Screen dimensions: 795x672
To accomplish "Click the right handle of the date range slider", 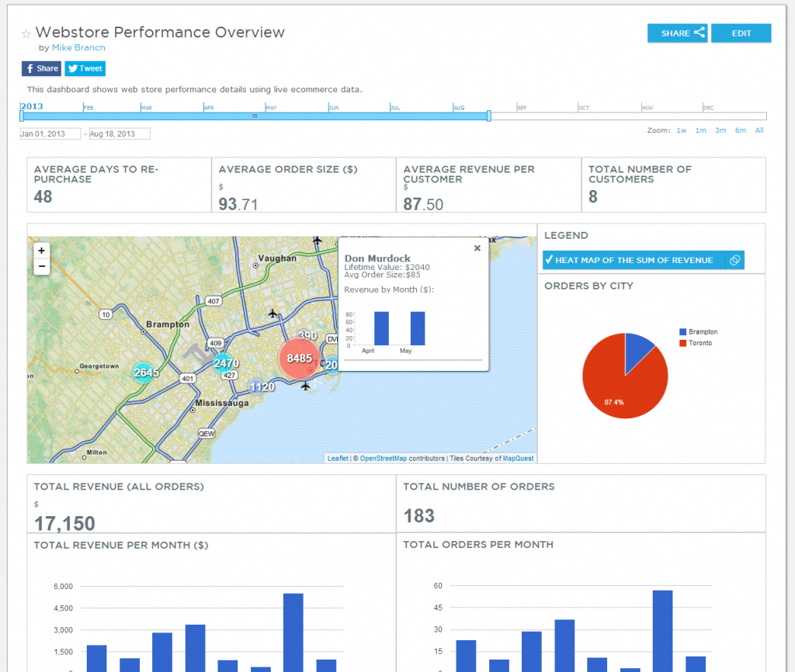I will click(x=489, y=116).
